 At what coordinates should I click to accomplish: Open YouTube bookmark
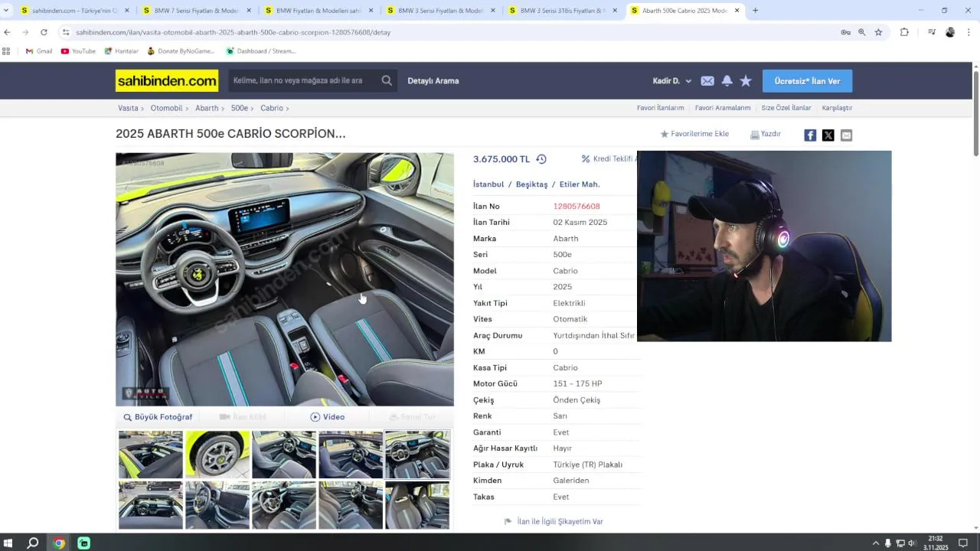pos(78,51)
